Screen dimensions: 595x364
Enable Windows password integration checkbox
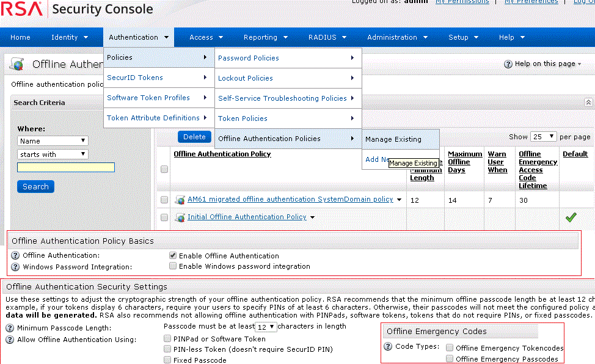click(x=173, y=266)
